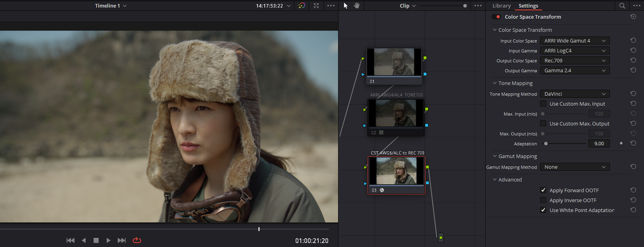
Task: Reset Output Color Space value
Action: 633,61
